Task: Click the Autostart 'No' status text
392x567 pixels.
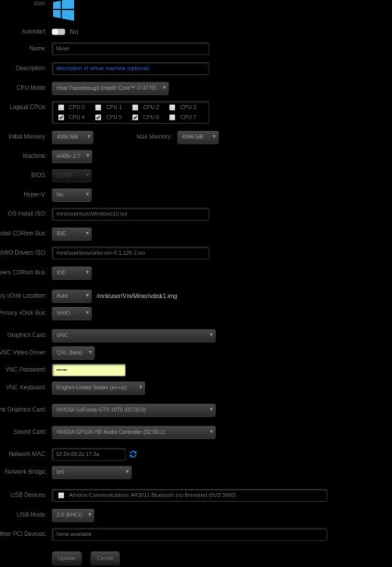Action: coord(74,32)
